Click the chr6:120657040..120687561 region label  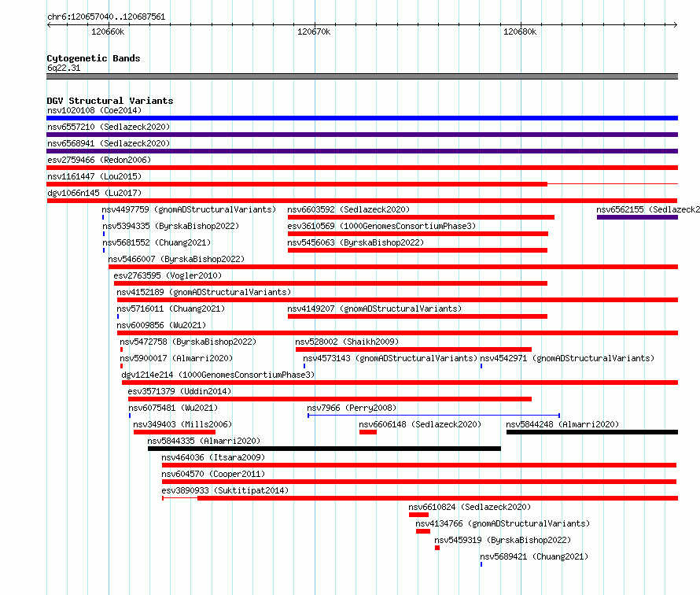click(106, 17)
